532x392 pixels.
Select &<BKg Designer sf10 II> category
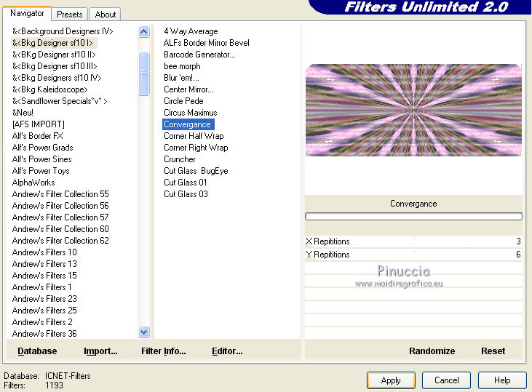pyautogui.click(x=54, y=55)
